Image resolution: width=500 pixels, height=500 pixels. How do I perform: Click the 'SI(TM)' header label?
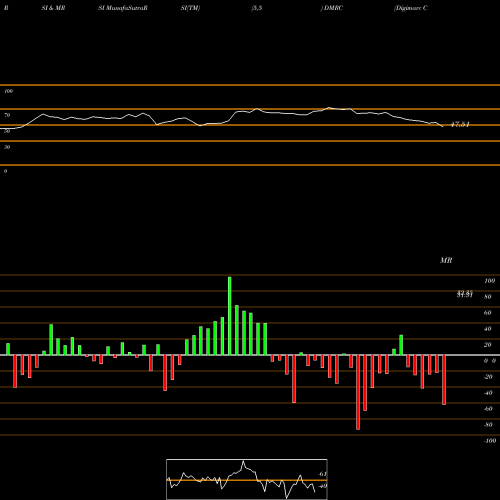(190, 8)
